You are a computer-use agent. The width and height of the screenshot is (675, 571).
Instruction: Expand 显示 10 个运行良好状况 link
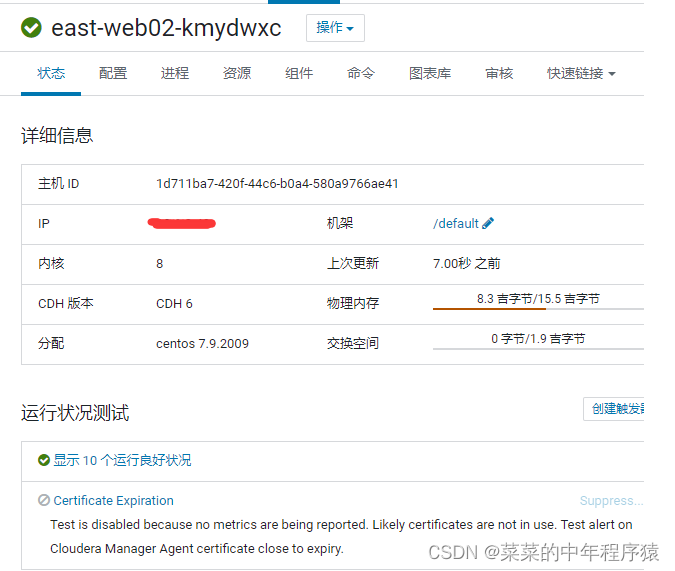[x=122, y=460]
